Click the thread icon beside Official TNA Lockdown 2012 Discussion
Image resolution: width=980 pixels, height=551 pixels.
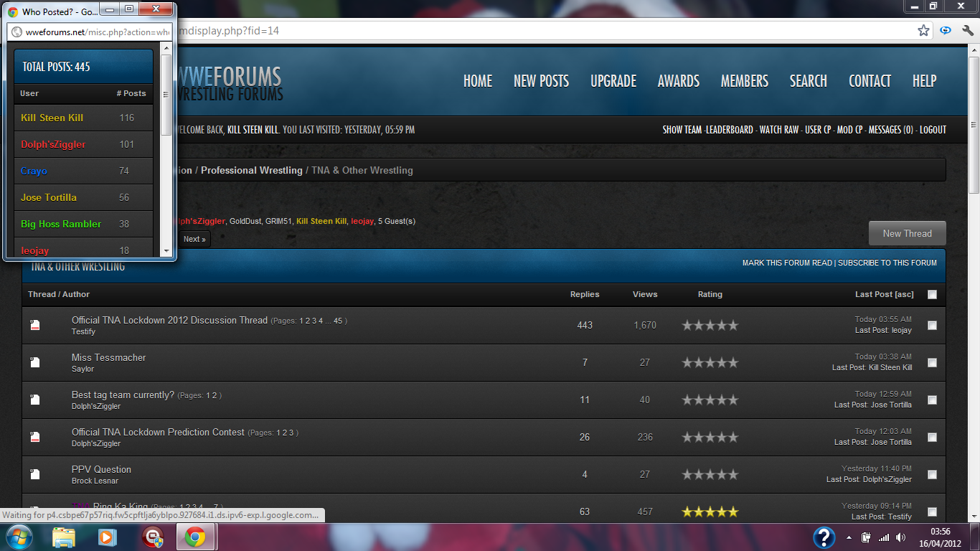click(x=35, y=325)
